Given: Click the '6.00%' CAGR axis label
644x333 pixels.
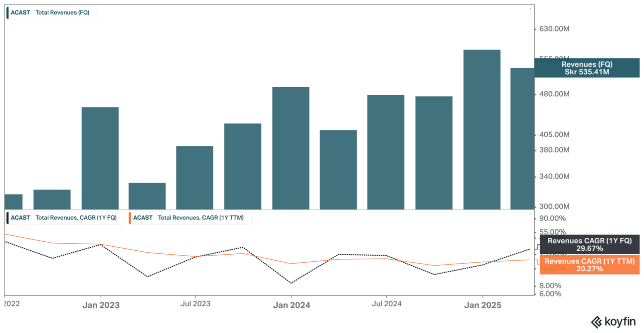Looking at the screenshot, I should [x=551, y=294].
